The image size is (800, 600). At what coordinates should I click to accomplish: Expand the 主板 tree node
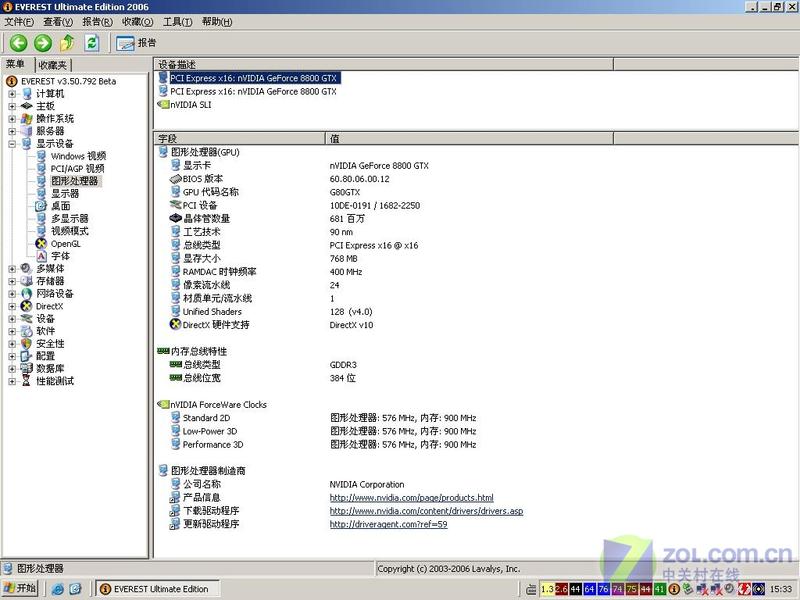tap(12, 106)
